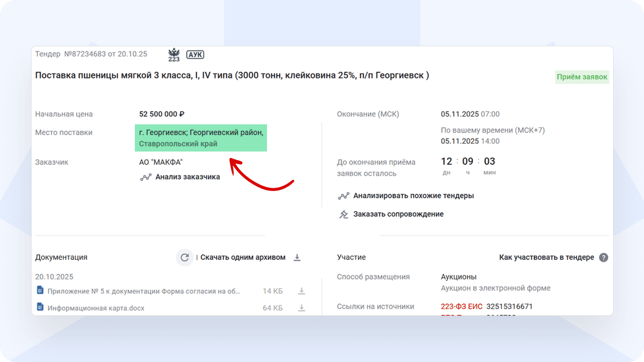Open the 223-ФЗ ЕИС source link
This screenshot has width=644, height=362.
(x=461, y=306)
